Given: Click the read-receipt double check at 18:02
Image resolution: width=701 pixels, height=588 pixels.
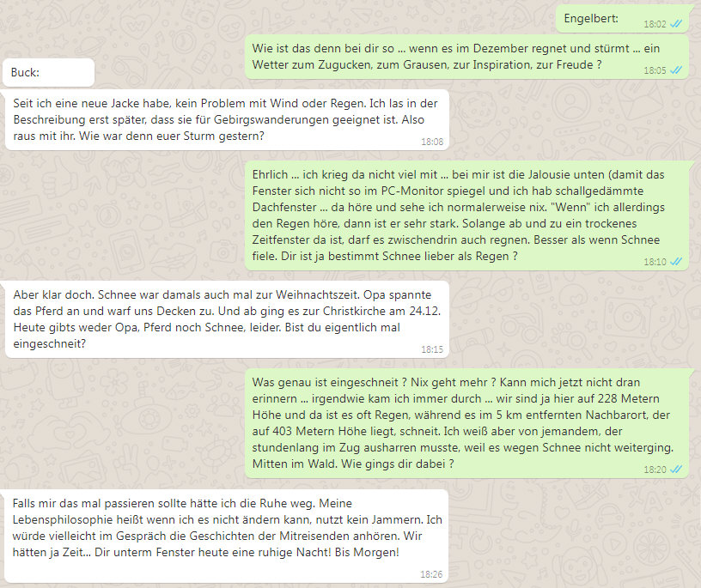Looking at the screenshot, I should pyautogui.click(x=676, y=24).
